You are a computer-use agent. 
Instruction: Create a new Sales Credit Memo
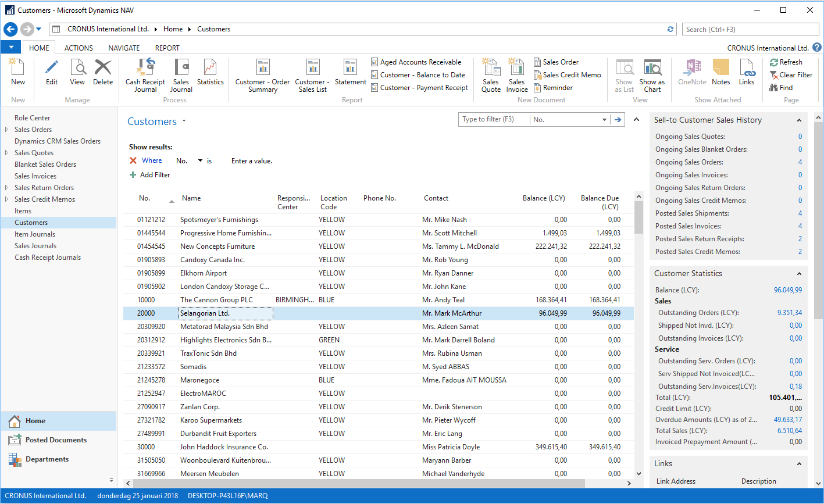pyautogui.click(x=568, y=75)
